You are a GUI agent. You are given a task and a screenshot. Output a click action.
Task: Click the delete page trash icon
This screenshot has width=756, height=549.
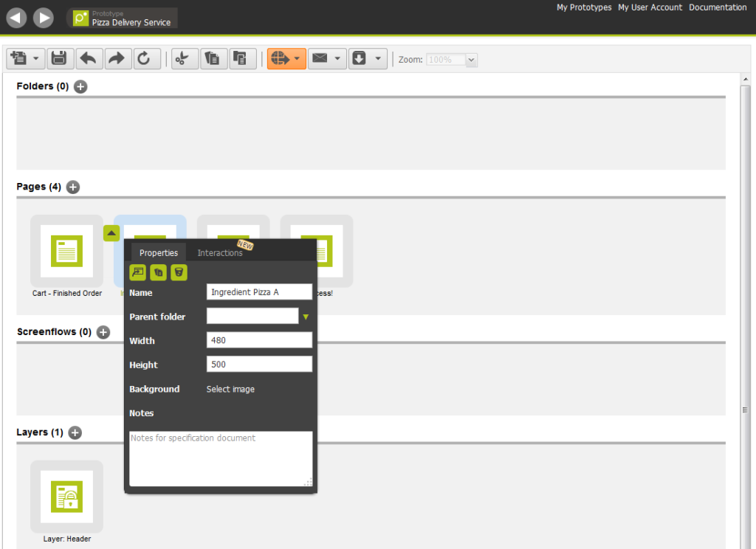[x=179, y=272]
